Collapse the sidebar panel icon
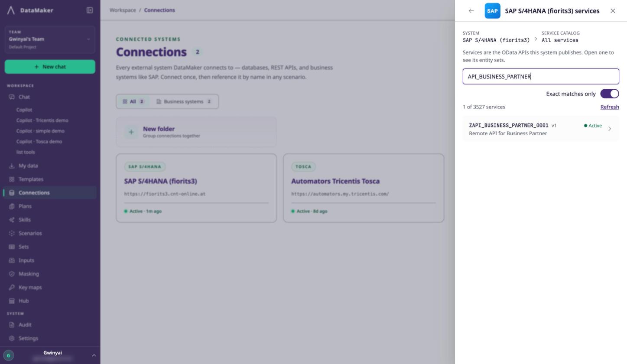 coord(90,10)
